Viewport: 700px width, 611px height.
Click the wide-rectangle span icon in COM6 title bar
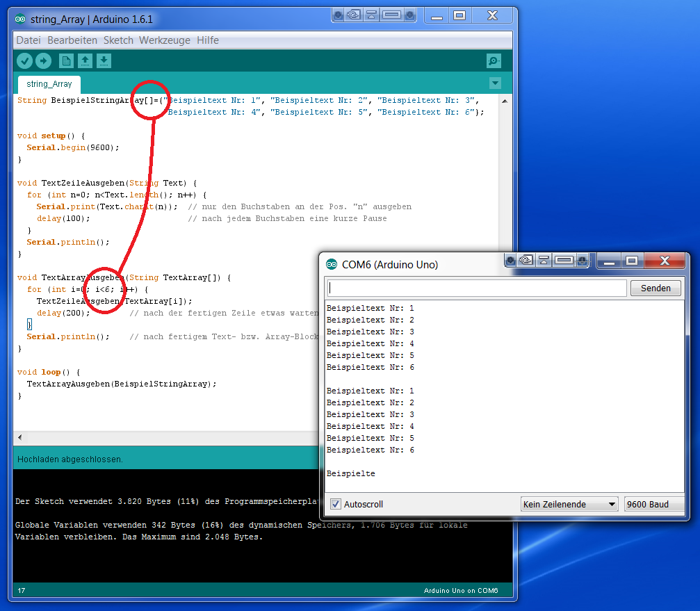point(564,260)
